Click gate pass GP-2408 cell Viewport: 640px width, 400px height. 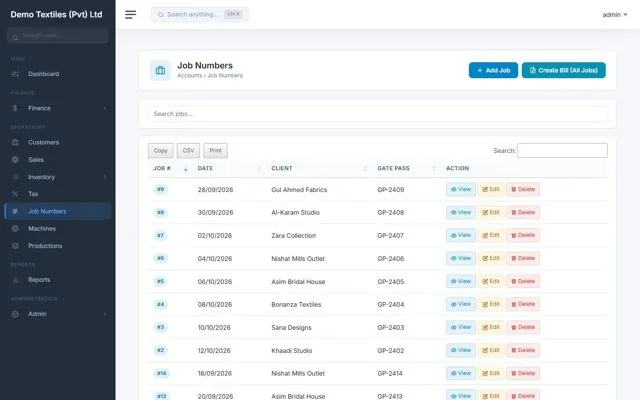391,212
